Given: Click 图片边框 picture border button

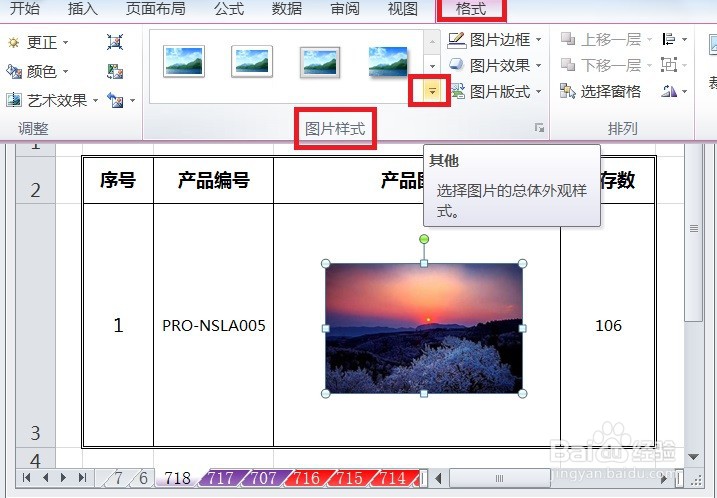Looking at the screenshot, I should pos(488,40).
